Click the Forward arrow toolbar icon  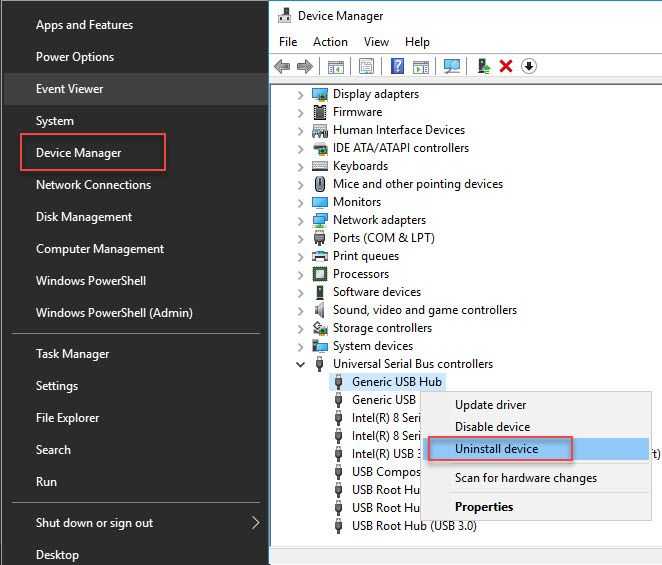pyautogui.click(x=304, y=66)
